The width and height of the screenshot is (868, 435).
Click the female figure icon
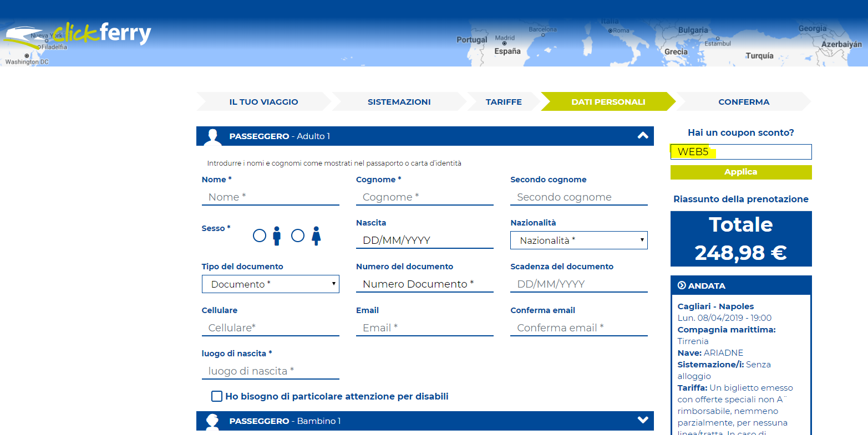[316, 236]
